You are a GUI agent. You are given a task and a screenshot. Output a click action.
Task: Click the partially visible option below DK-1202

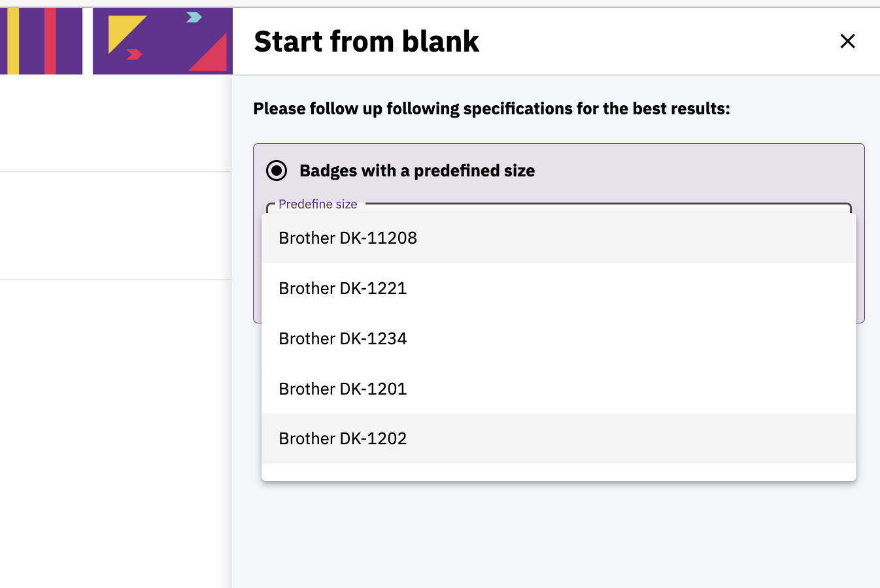pyautogui.click(x=558, y=472)
